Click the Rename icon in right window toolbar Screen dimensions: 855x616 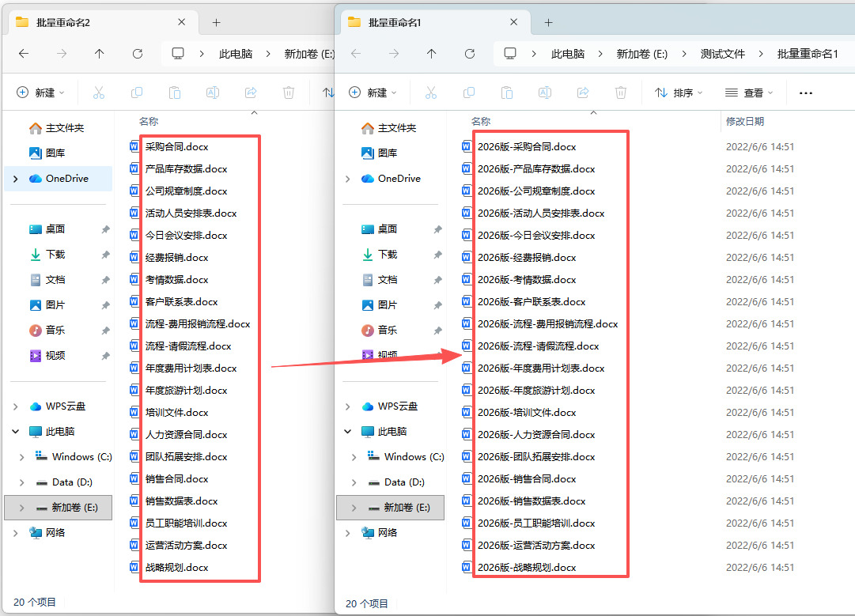[x=545, y=93]
